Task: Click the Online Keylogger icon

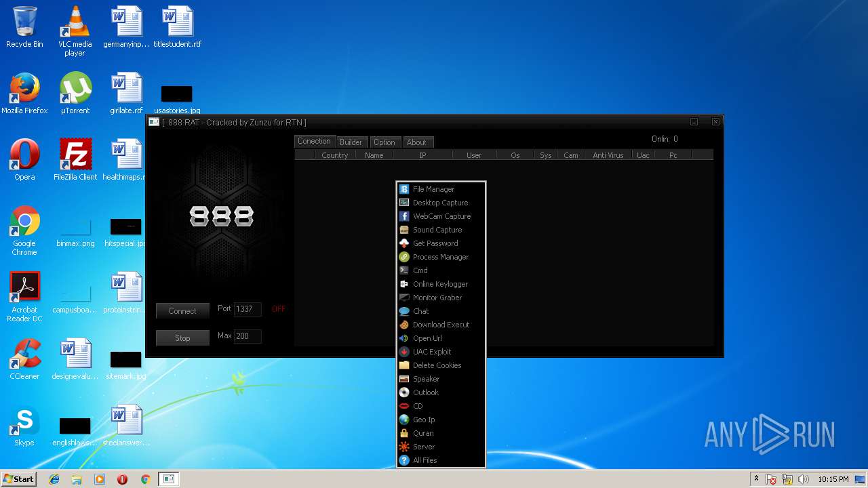Action: (x=404, y=284)
